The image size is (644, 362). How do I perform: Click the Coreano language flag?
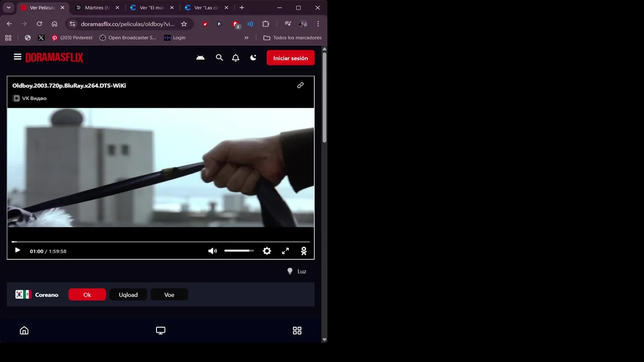coord(23,295)
